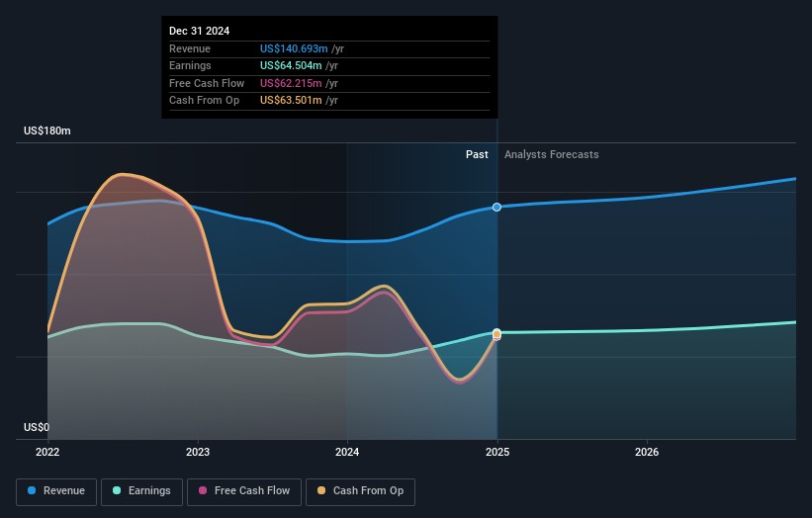Click the 2023 x-axis label

click(198, 452)
